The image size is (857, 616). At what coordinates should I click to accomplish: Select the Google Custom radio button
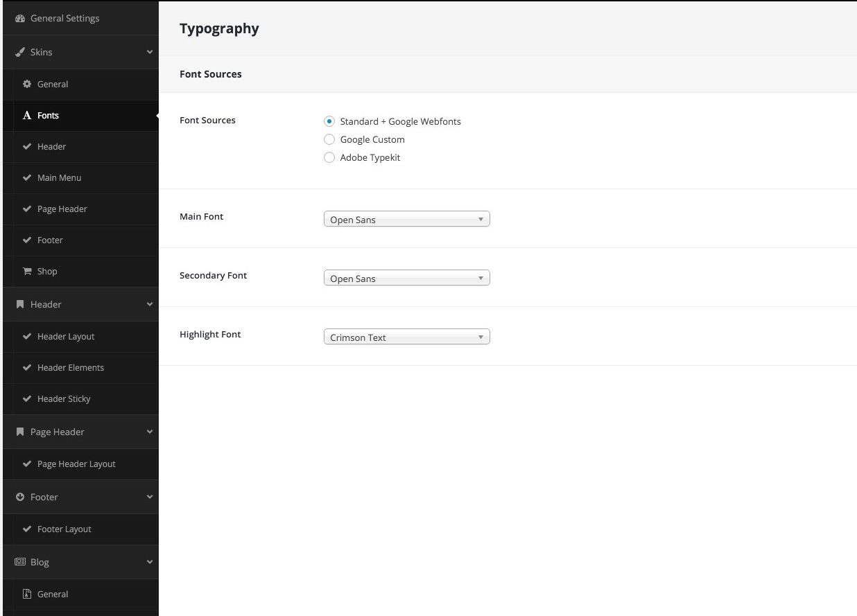[x=329, y=139]
